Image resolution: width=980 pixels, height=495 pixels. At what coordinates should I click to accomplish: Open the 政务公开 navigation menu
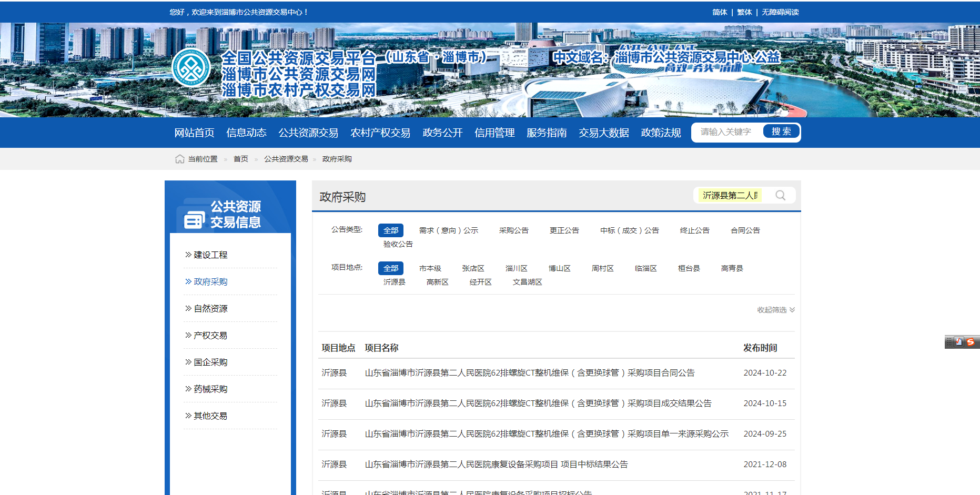[x=442, y=133]
